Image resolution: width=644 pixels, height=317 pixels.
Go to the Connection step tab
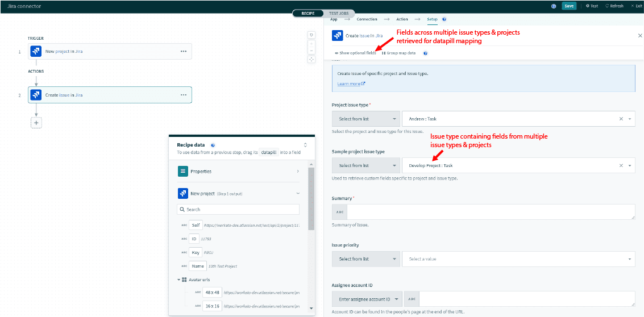click(367, 19)
